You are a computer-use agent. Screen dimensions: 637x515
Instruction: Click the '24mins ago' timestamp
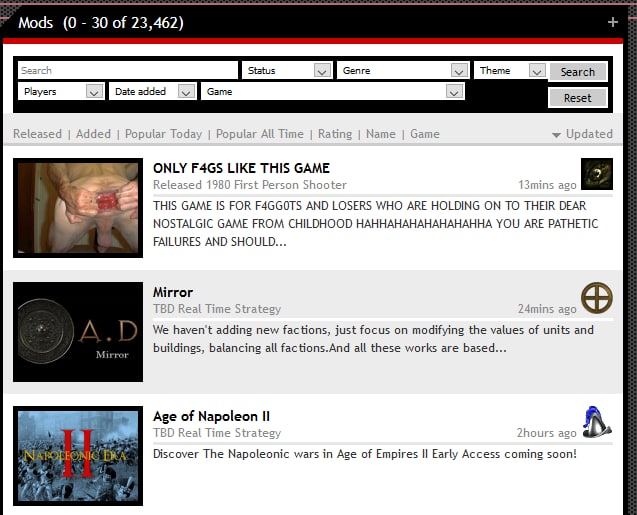(547, 309)
